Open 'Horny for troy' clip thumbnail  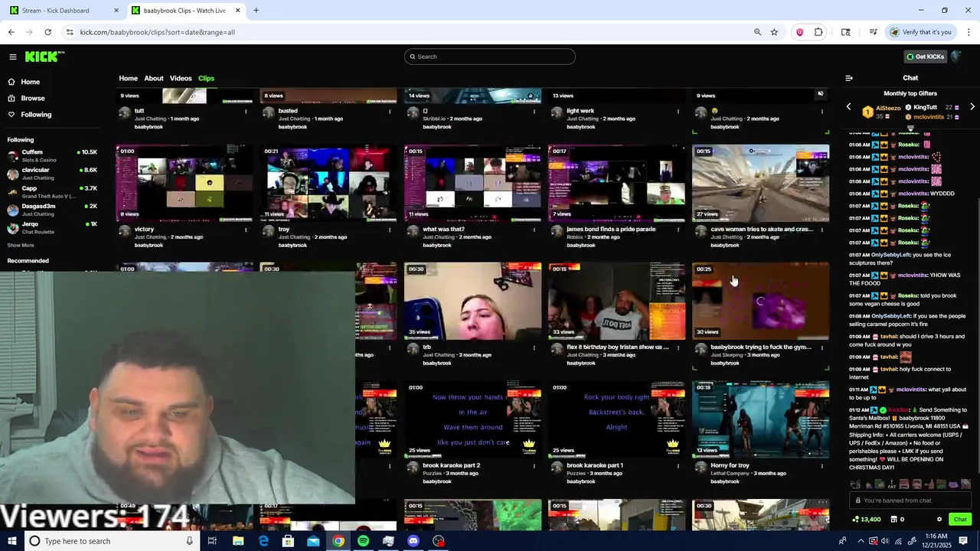pos(760,419)
